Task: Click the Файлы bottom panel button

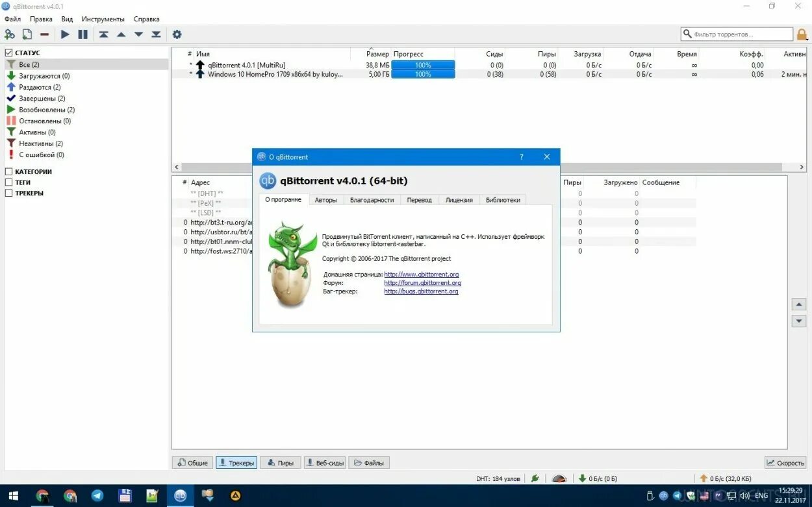Action: click(x=369, y=463)
